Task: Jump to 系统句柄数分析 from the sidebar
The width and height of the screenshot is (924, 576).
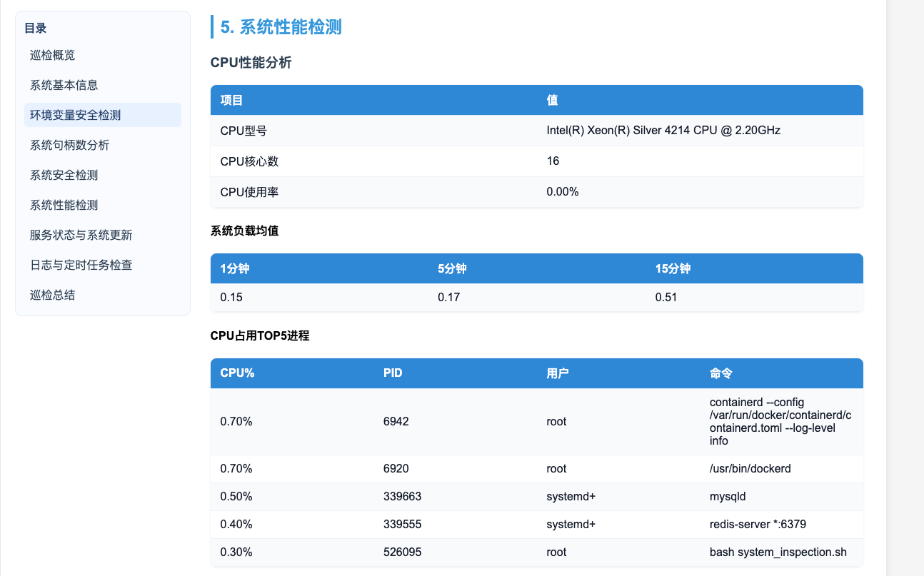Action: point(70,145)
